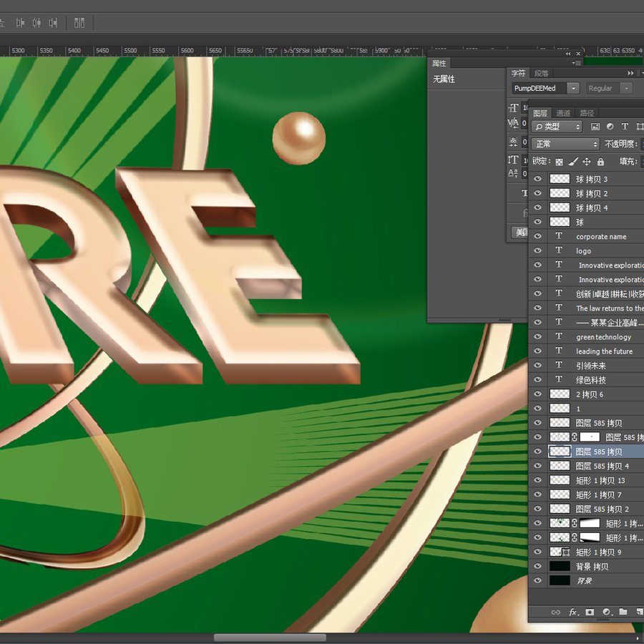Open the fx layer style menu
The image size is (644, 644).
pos(573,613)
